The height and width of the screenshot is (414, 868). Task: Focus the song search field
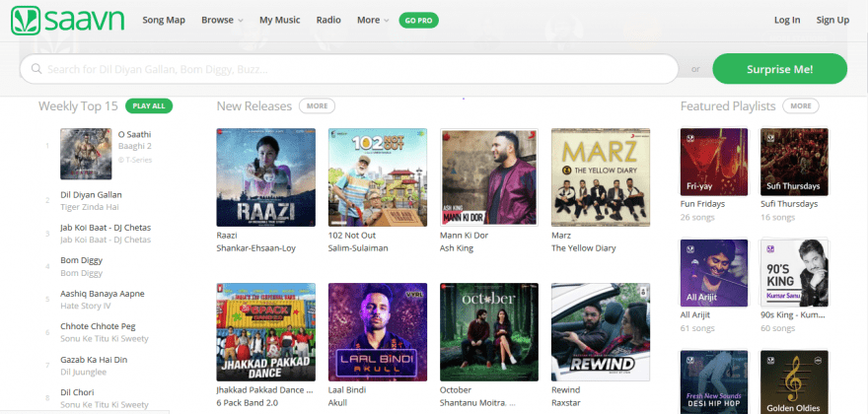(349, 69)
